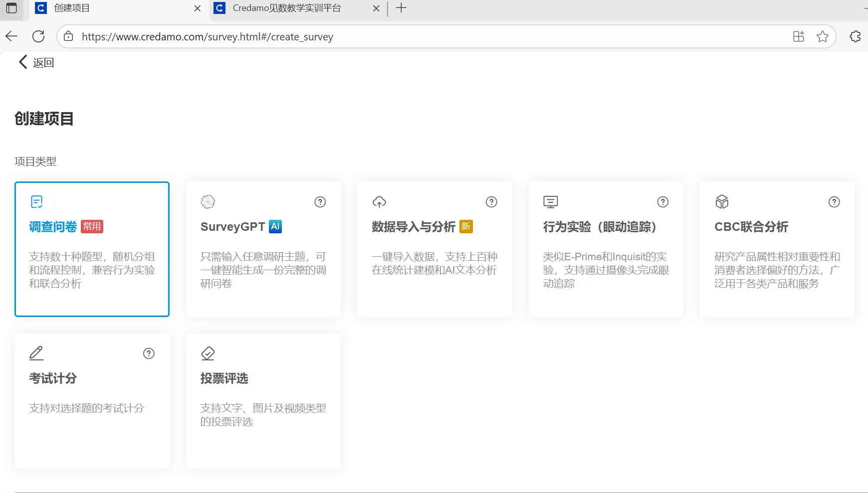Viewport: 868px width, 493px height.
Task: Click the browser extensions icon
Action: pos(856,36)
